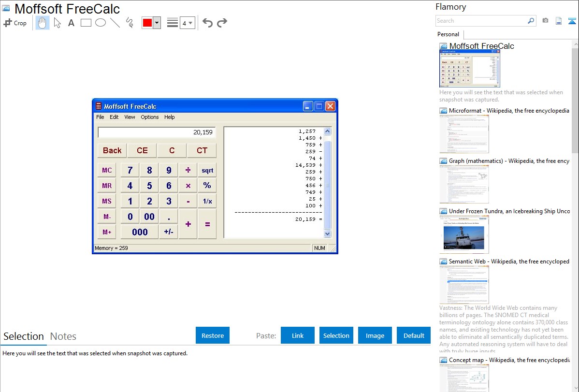The image size is (579, 392).
Task: Open the Personal tab
Action: pos(448,34)
